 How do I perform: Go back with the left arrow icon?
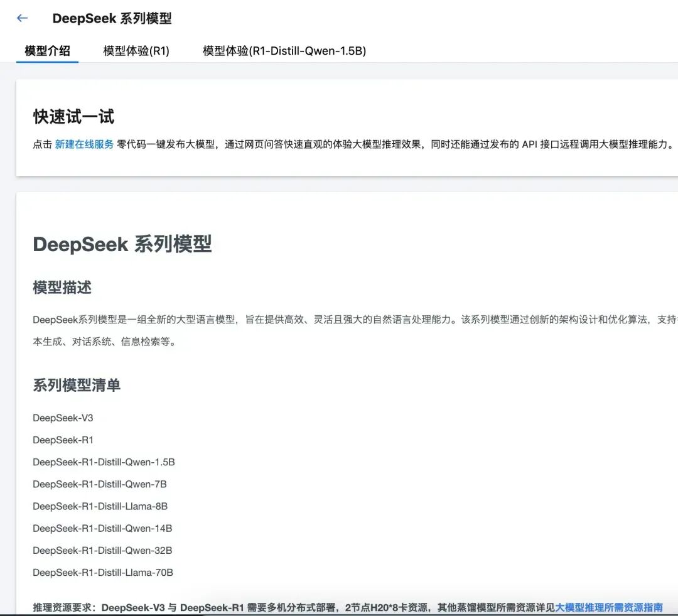click(x=22, y=18)
